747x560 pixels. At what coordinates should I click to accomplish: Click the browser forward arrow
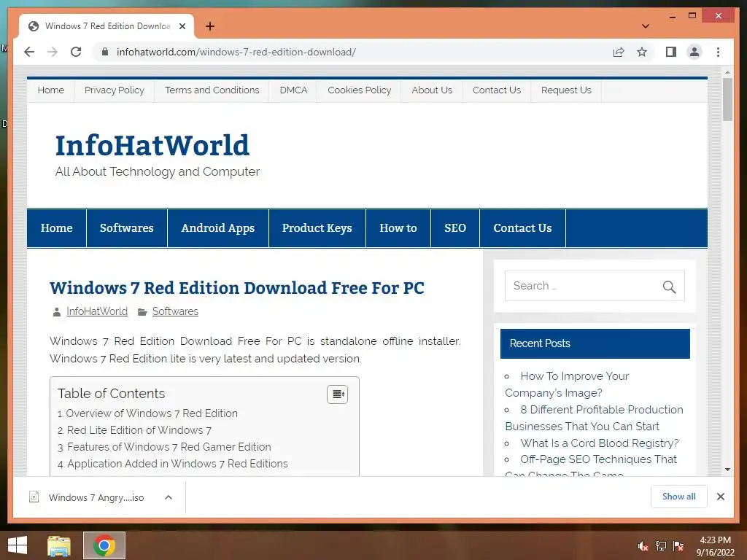point(53,52)
